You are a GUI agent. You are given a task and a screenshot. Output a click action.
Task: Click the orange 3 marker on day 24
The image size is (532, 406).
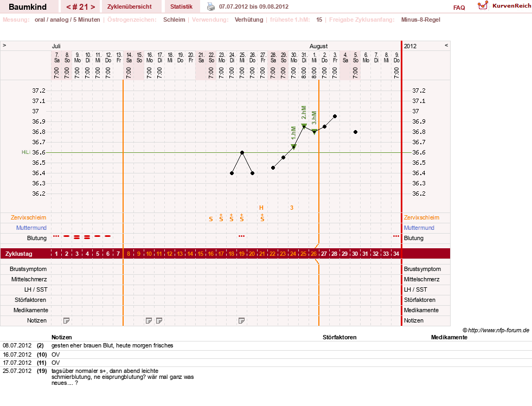pos(292,208)
